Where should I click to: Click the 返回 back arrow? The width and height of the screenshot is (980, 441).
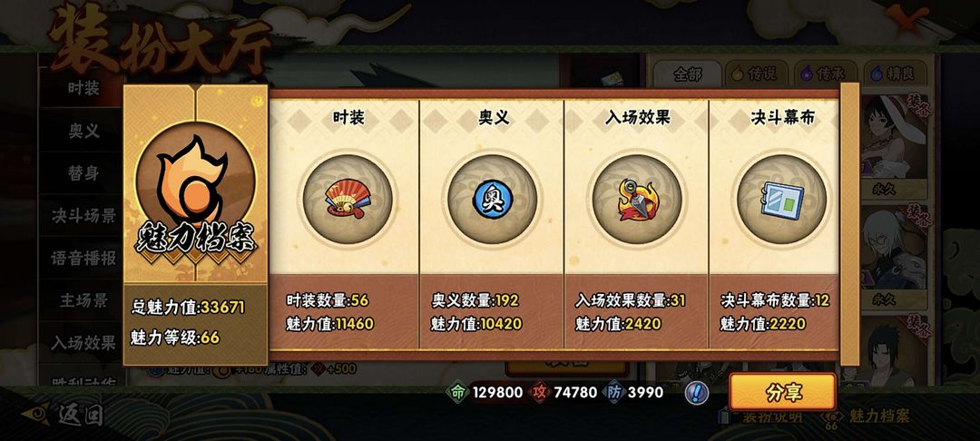coord(62,415)
